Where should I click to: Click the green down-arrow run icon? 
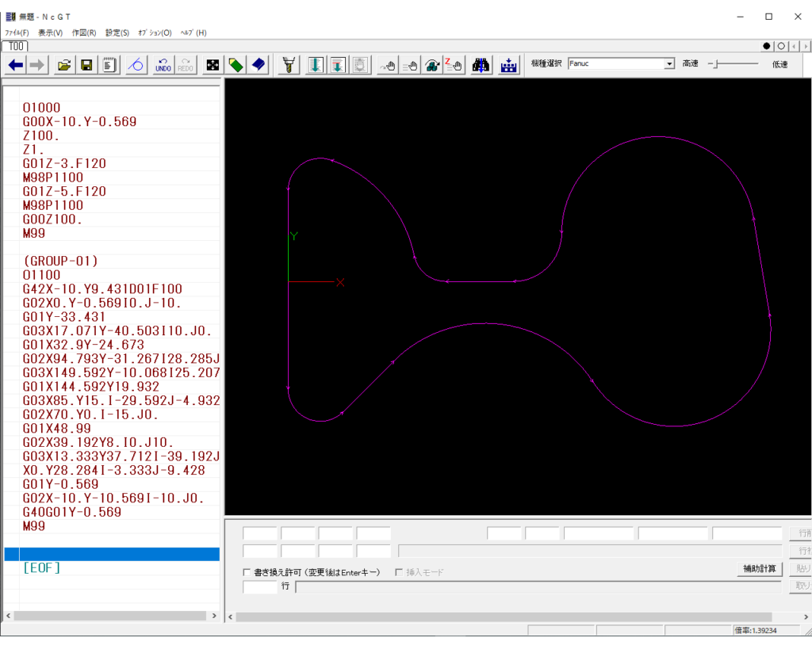[x=316, y=65]
